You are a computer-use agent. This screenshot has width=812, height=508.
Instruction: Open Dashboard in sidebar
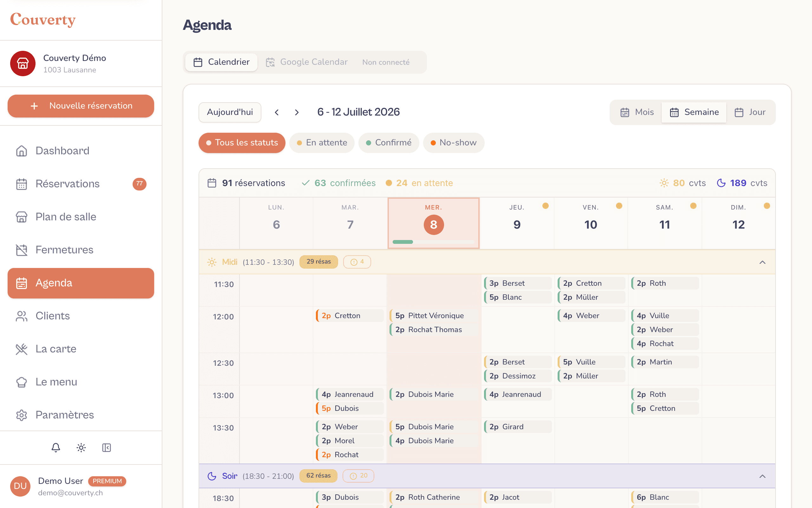click(81, 151)
